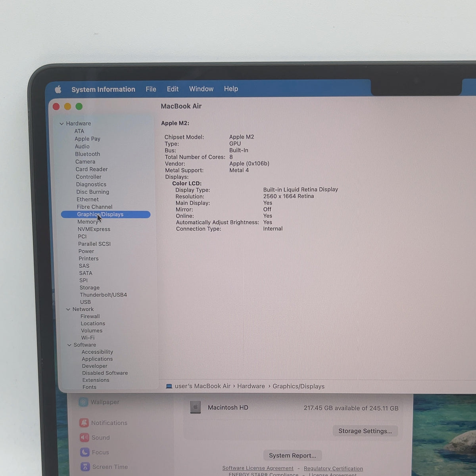Select Storage in the sidebar
This screenshot has width=476, height=476.
coord(90,288)
